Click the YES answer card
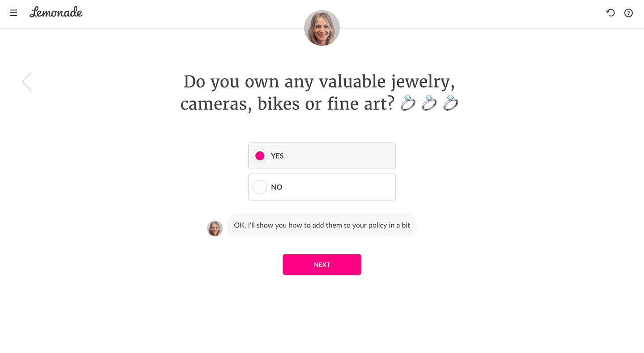 [x=322, y=155]
